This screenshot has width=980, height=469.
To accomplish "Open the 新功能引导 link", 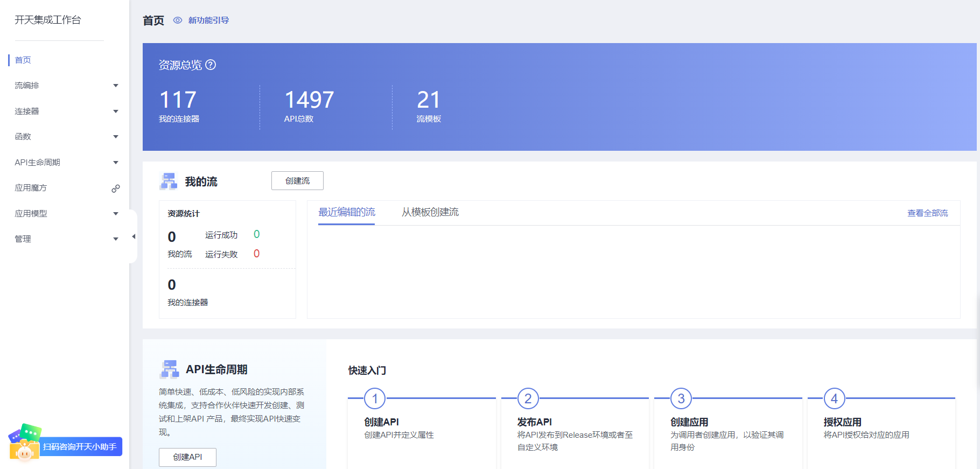I will click(x=209, y=20).
